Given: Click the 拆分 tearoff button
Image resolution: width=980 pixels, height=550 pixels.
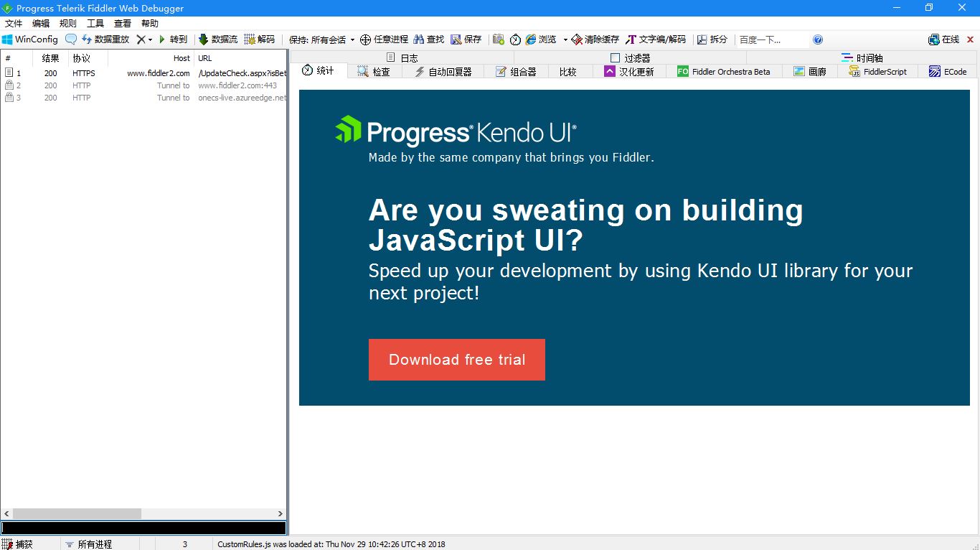Looking at the screenshot, I should point(712,39).
